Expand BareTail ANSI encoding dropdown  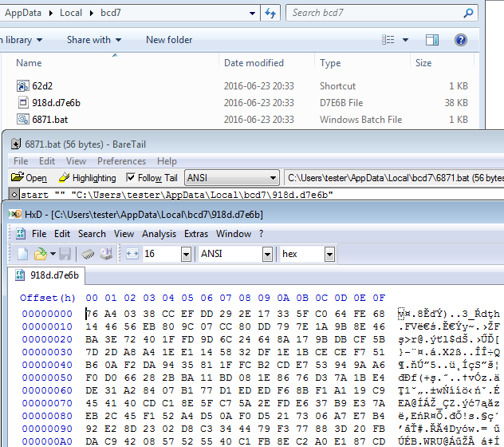[x=274, y=177]
